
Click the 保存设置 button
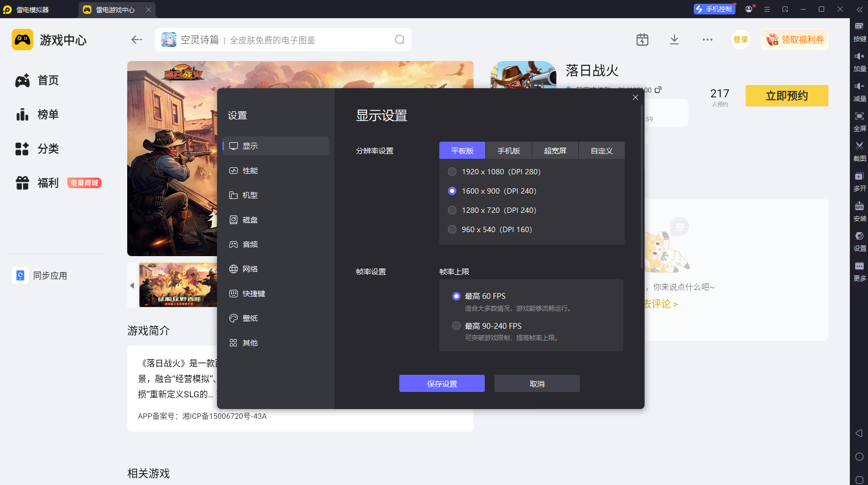(442, 383)
